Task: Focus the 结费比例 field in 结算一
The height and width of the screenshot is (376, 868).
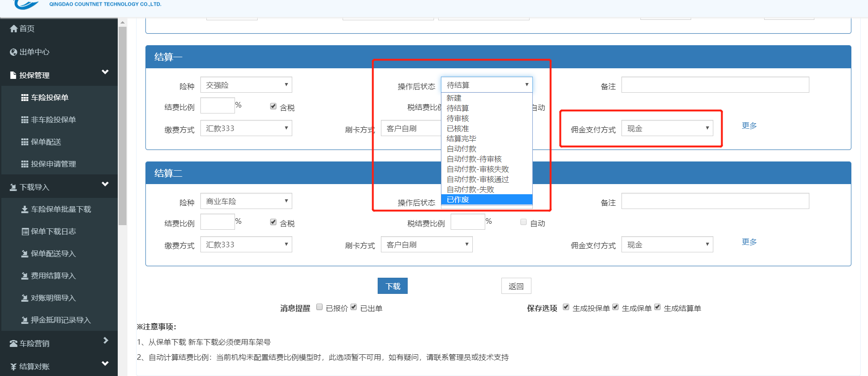Action: 217,106
